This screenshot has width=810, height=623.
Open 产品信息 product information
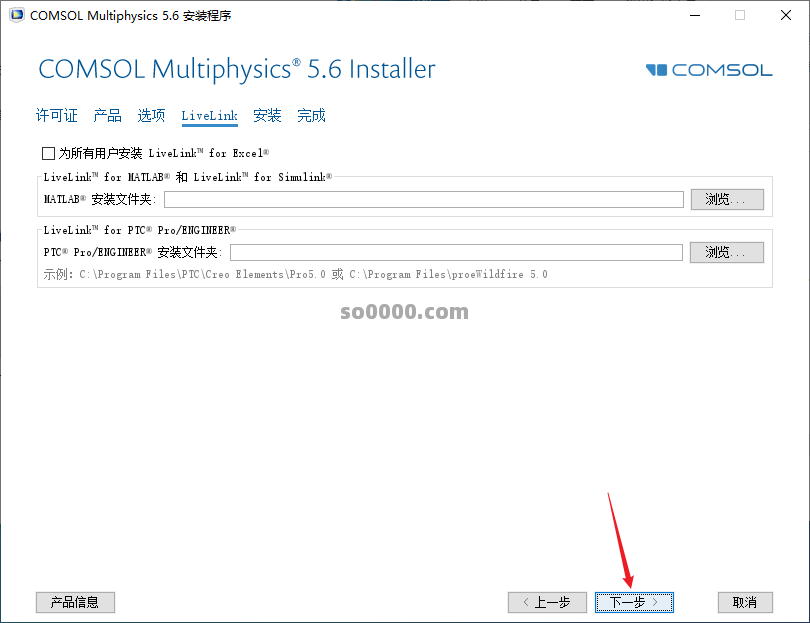[75, 602]
